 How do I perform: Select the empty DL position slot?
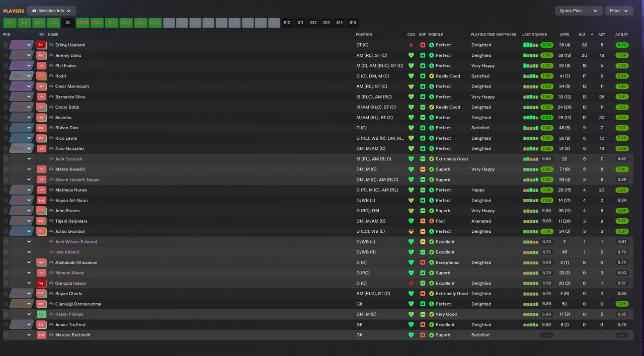pyautogui.click(x=68, y=23)
